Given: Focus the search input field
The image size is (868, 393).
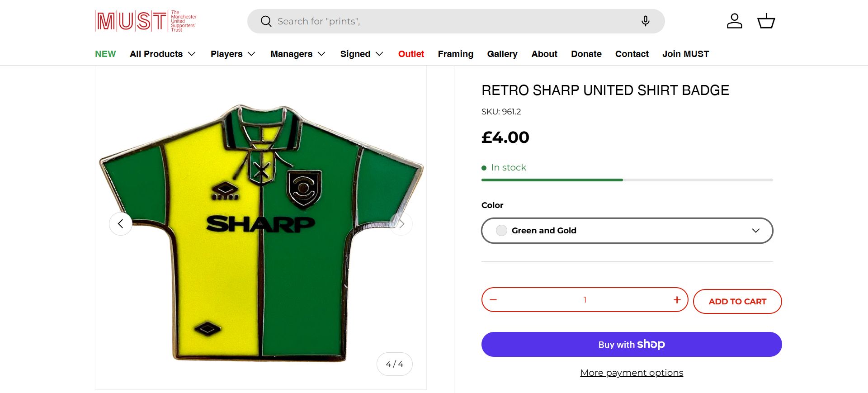Looking at the screenshot, I should point(452,21).
